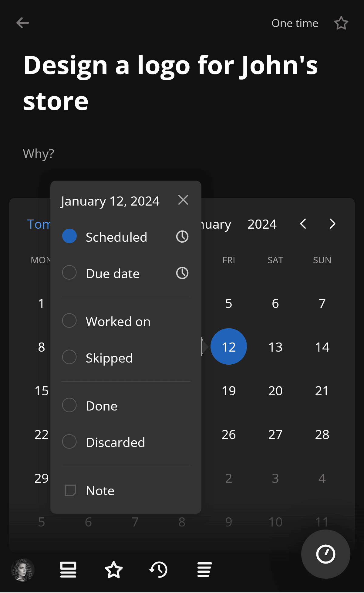The width and height of the screenshot is (364, 593).
Task: Open the star tab in the bottom navigation
Action: pos(113,570)
